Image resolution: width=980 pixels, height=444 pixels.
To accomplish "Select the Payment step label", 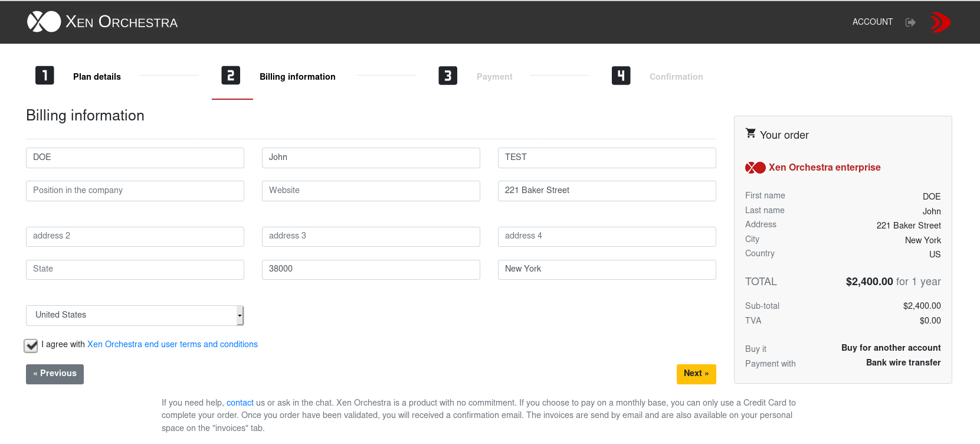I will coord(494,77).
